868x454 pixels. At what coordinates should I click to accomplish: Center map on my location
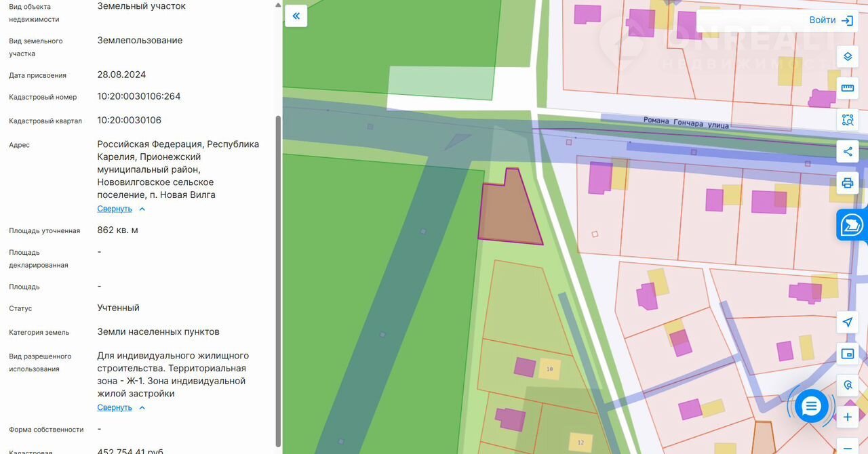pyautogui.click(x=847, y=322)
